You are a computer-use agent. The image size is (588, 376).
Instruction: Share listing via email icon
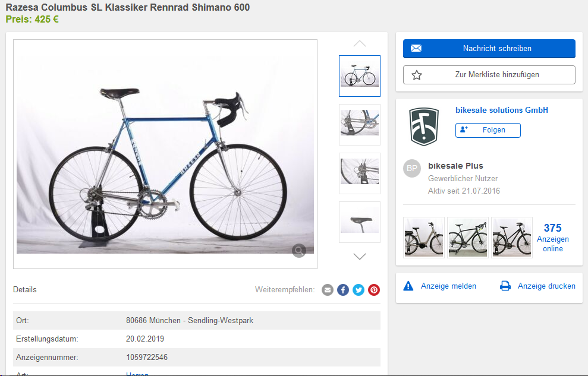(328, 290)
